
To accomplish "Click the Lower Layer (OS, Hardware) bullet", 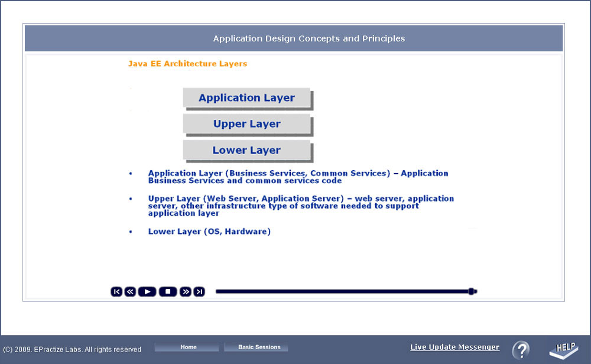I will click(x=209, y=232).
